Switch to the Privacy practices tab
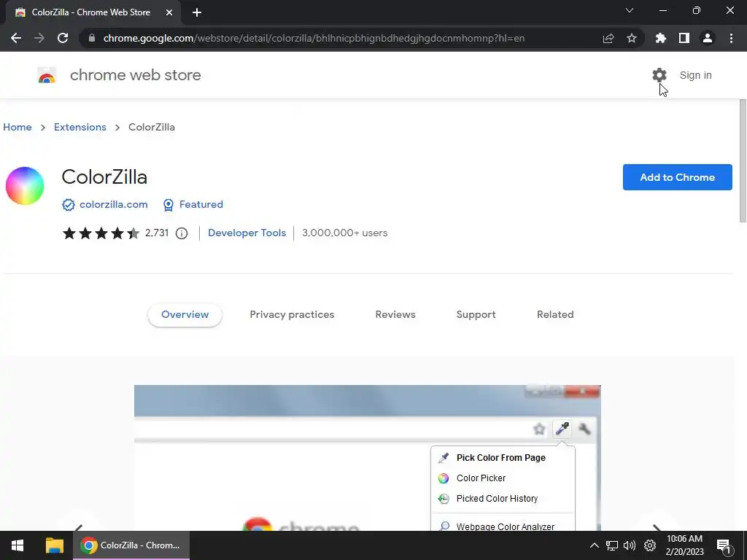Viewport: 747px width, 560px height. (292, 315)
